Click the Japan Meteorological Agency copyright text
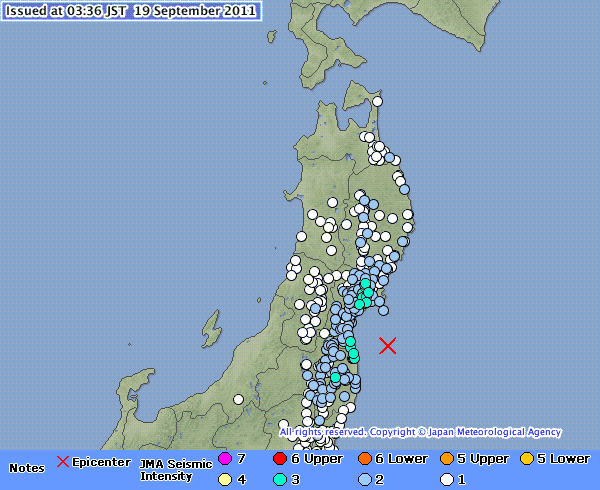Screen dimensions: 600x490 tap(420, 432)
